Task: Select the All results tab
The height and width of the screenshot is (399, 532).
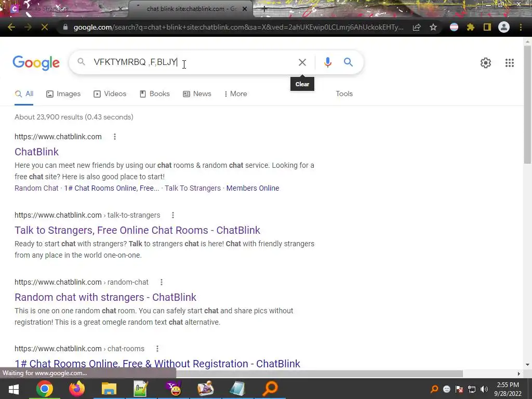Action: [24, 94]
